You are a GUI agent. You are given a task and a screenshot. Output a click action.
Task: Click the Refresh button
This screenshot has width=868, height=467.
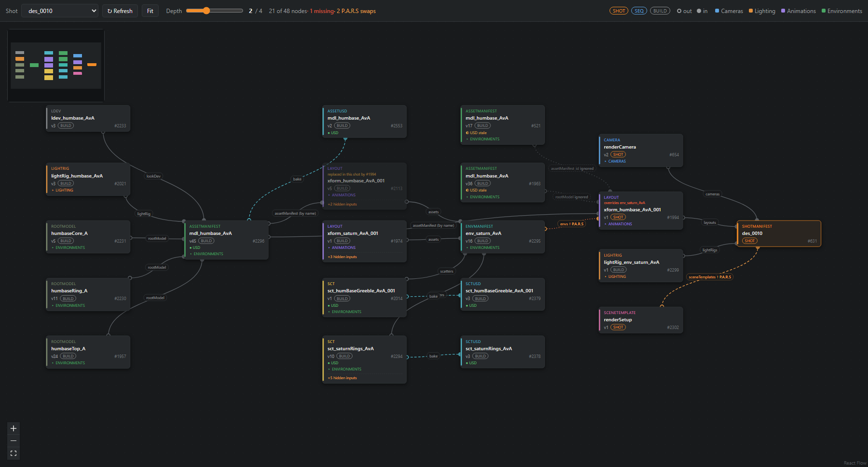click(x=120, y=11)
